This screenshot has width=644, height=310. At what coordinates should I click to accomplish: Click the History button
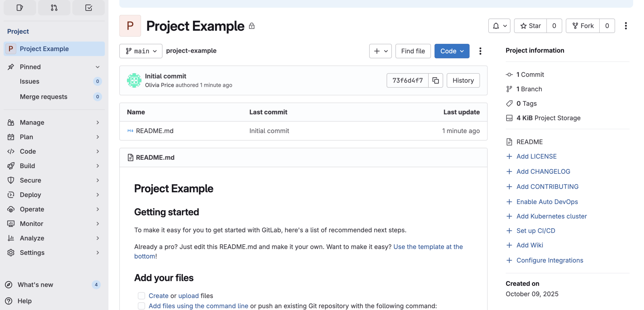463,81
